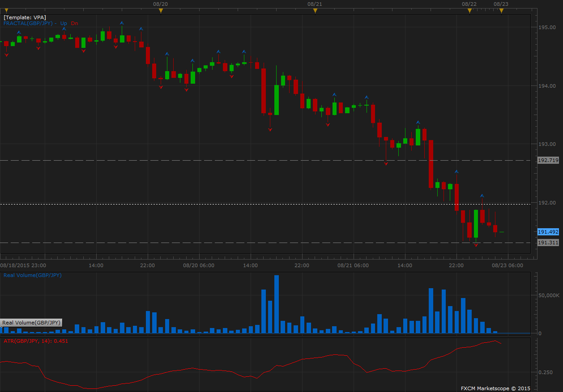Click the red down fractal arrow near 191.311

point(476,245)
